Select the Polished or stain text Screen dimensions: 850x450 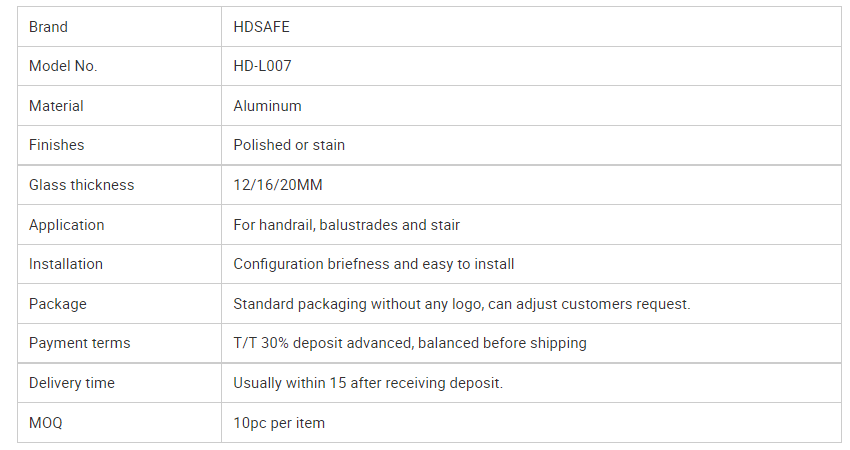(x=289, y=145)
